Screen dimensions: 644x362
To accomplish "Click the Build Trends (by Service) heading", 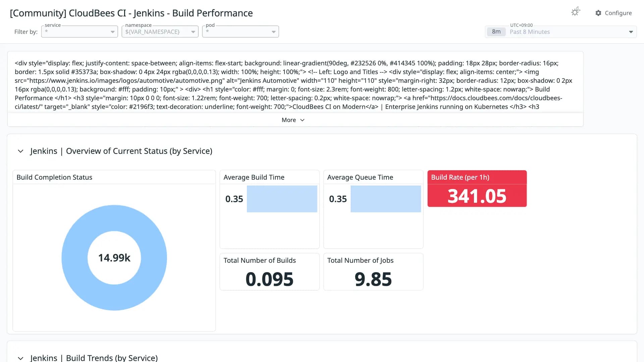I will (94, 358).
